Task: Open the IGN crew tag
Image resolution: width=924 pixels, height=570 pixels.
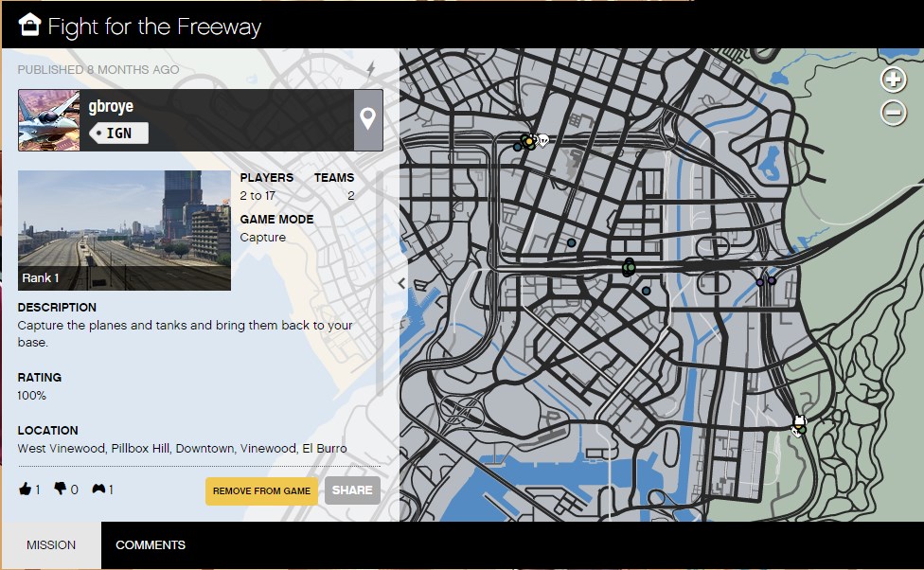Action: (x=118, y=134)
